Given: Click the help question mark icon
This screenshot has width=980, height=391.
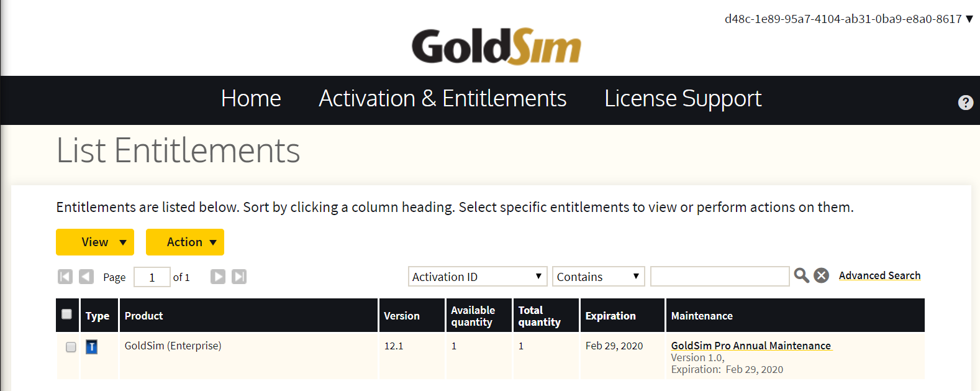Looking at the screenshot, I should click(965, 103).
